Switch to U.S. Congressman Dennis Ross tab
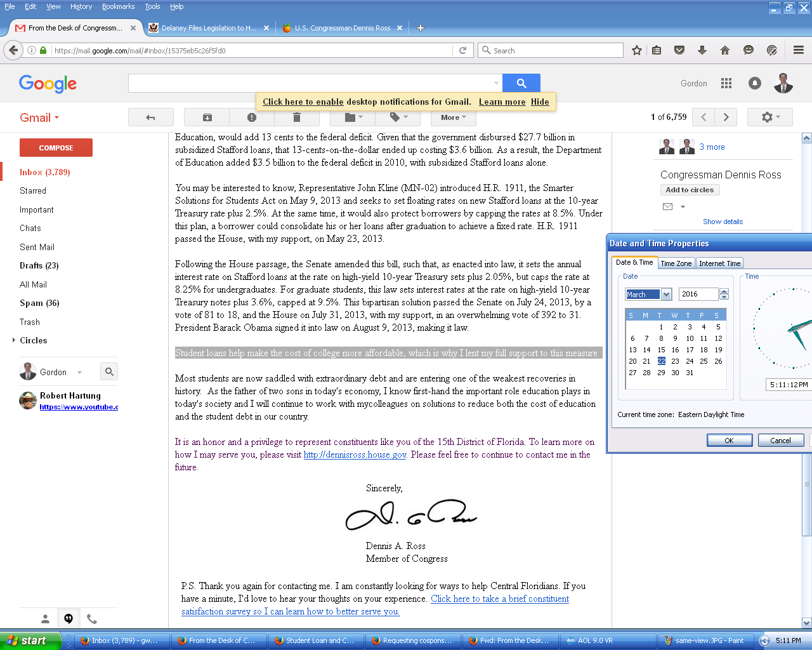This screenshot has width=812, height=650. 343,28
